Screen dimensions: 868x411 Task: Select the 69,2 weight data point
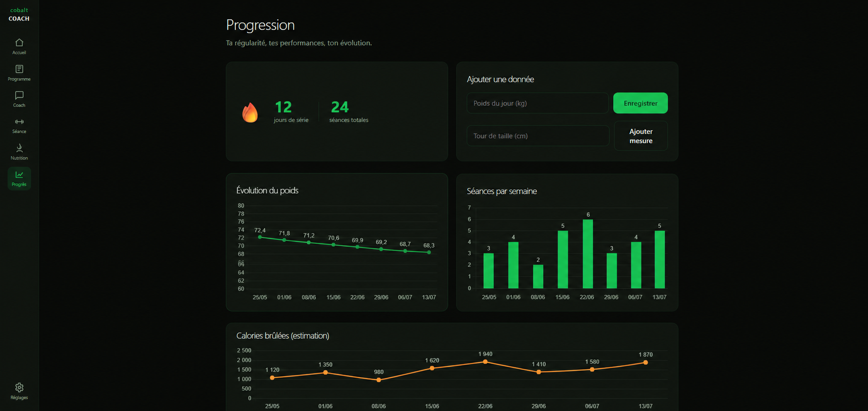[381, 249]
